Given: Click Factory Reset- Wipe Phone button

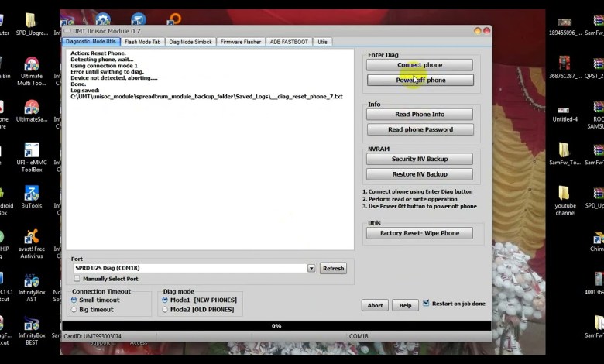Looking at the screenshot, I should point(420,233).
